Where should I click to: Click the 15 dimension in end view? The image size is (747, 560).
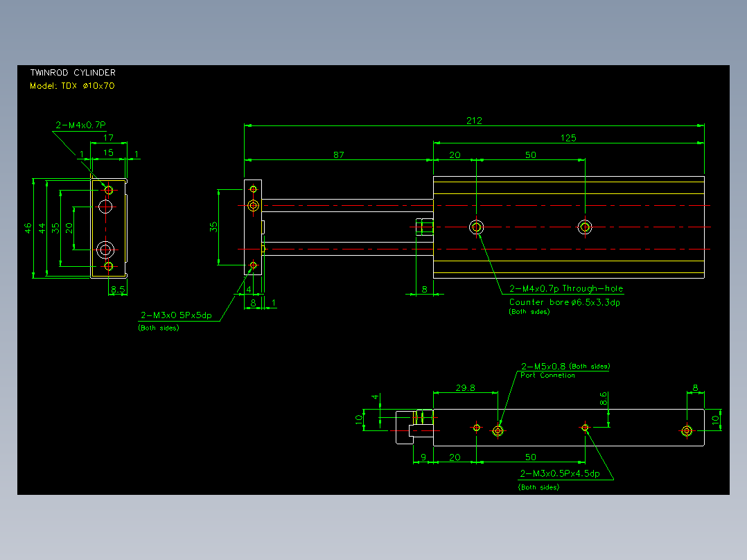point(109,152)
